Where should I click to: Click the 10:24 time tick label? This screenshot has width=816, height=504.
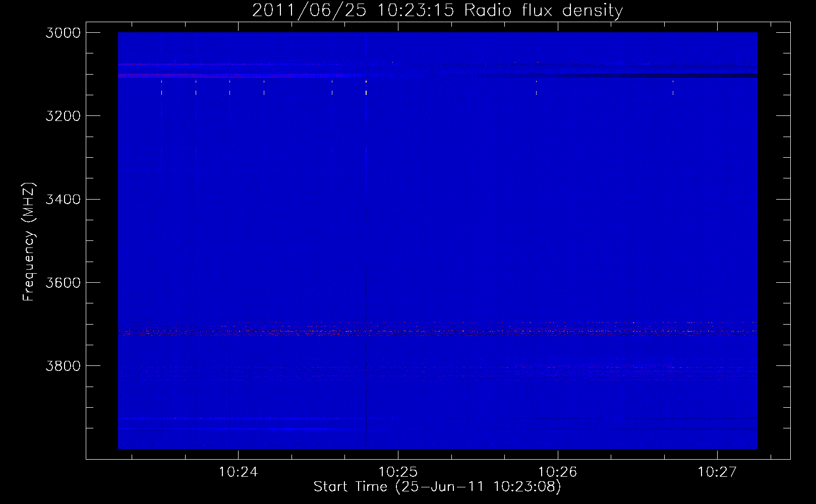tap(238, 472)
